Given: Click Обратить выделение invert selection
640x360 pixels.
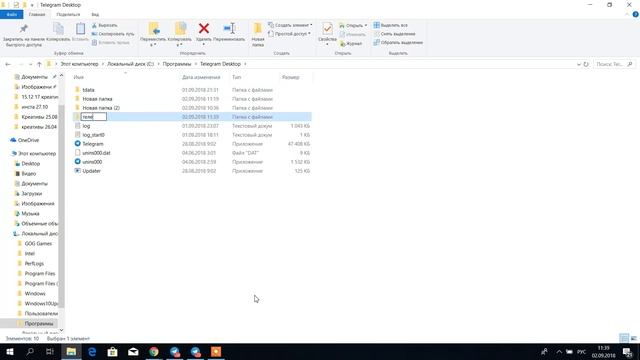Looking at the screenshot, I should click(398, 42).
